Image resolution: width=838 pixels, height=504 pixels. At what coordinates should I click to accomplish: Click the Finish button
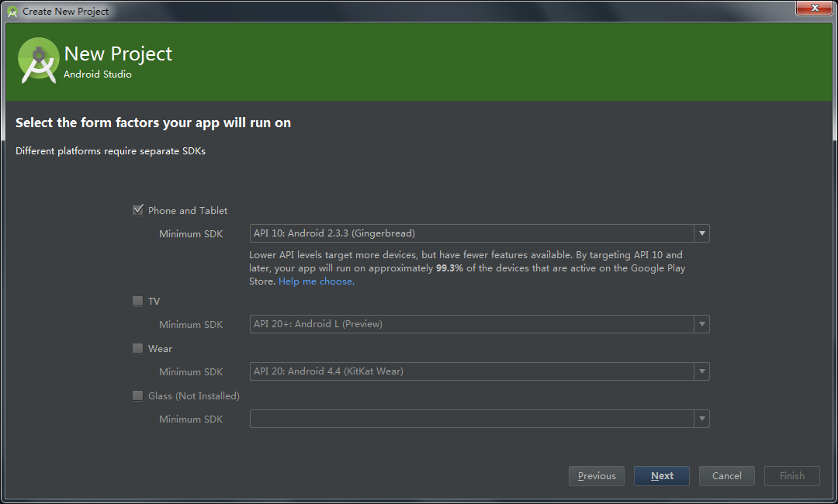coord(792,476)
